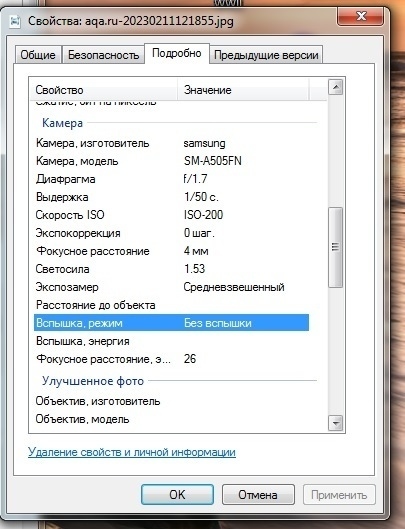
Task: Close the properties dialog window
Action: point(360,16)
